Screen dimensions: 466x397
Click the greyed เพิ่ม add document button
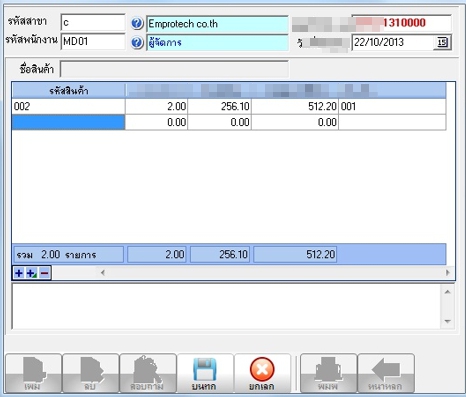pyautogui.click(x=33, y=373)
